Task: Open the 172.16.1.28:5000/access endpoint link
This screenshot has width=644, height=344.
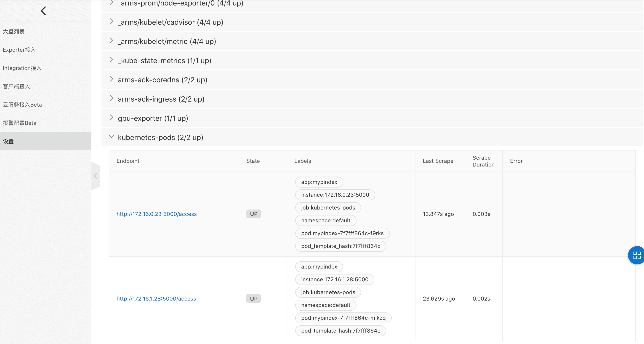Action: [156, 298]
